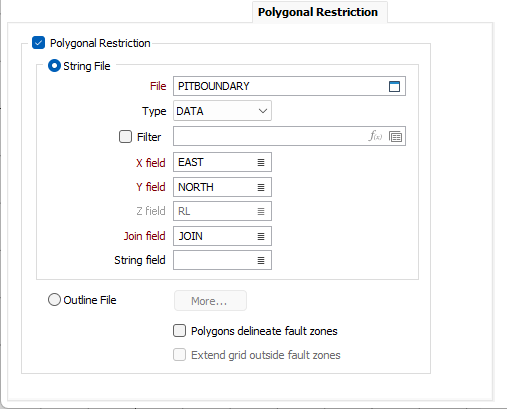The width and height of the screenshot is (507, 409).
Task: Open field list for Join field
Action: point(261,236)
